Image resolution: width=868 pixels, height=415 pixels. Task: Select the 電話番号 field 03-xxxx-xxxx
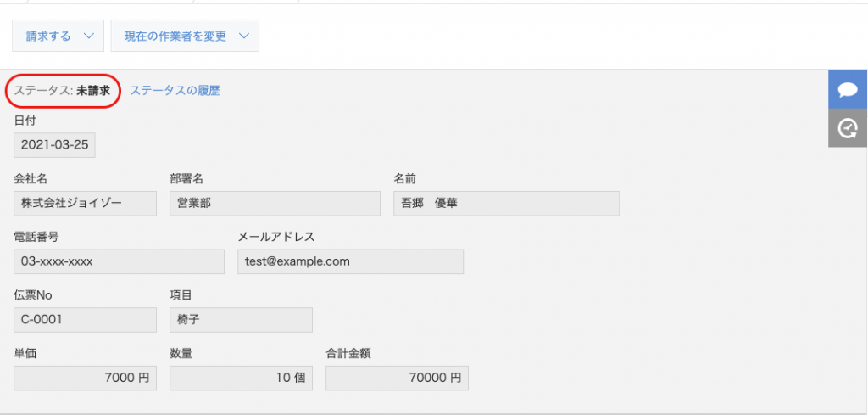tap(119, 261)
